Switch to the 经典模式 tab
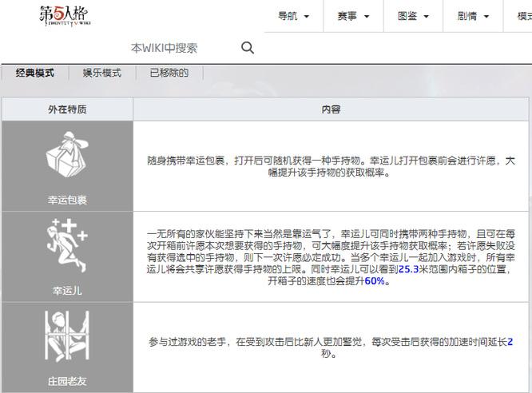The image size is (532, 393). 35,73
